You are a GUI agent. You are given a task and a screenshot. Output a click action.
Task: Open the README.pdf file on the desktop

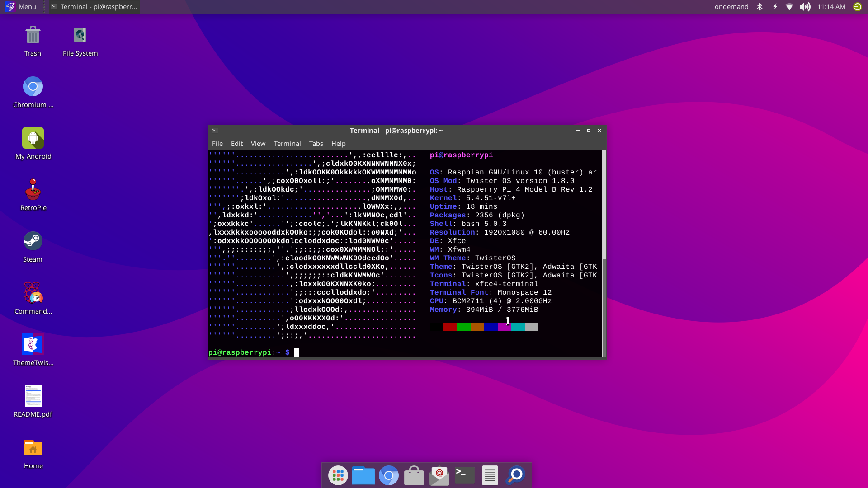click(x=33, y=396)
